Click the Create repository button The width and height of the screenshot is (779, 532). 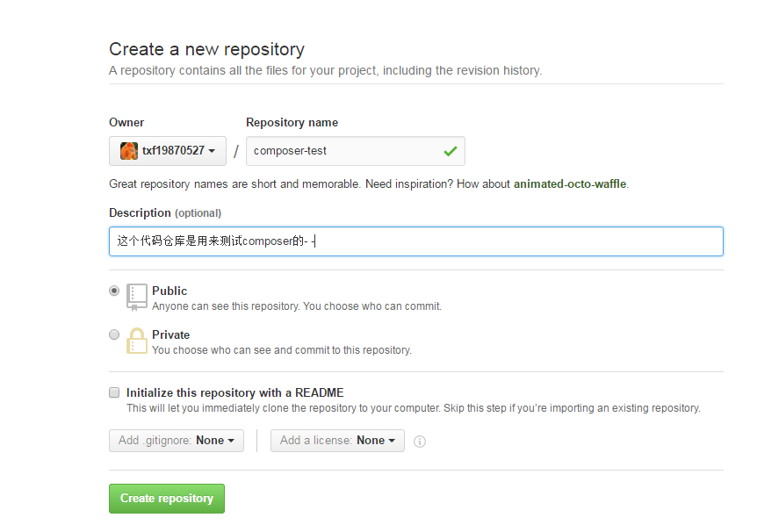click(167, 499)
